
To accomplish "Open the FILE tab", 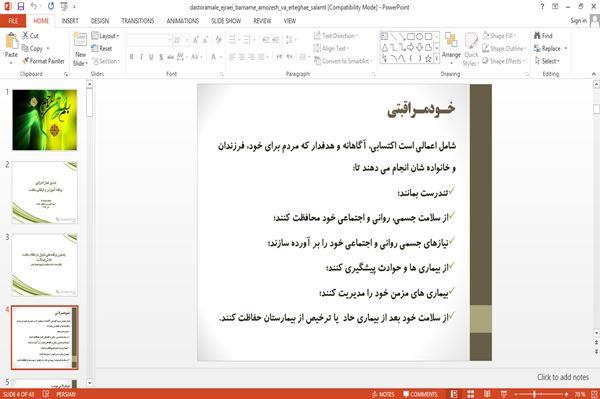I will click(x=13, y=21).
